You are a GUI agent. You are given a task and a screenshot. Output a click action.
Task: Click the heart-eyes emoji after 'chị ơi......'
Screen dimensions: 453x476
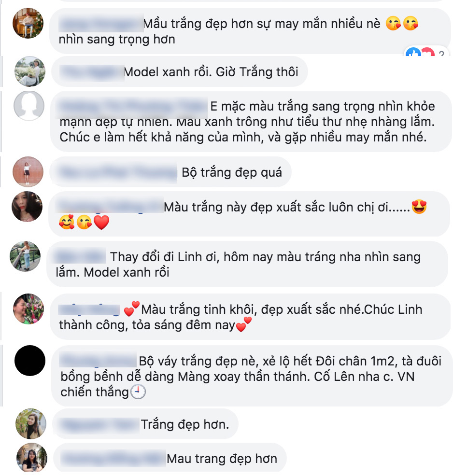pos(419,207)
